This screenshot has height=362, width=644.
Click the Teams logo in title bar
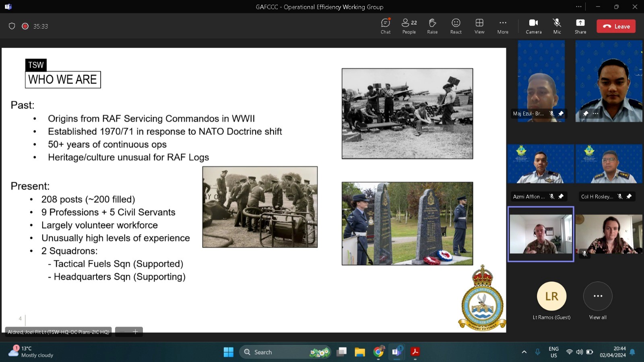pos(8,6)
